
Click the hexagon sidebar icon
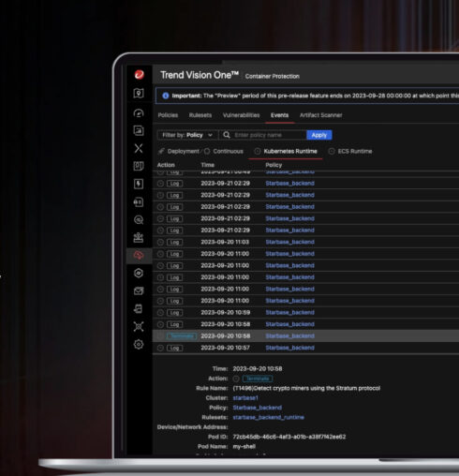pos(139,274)
